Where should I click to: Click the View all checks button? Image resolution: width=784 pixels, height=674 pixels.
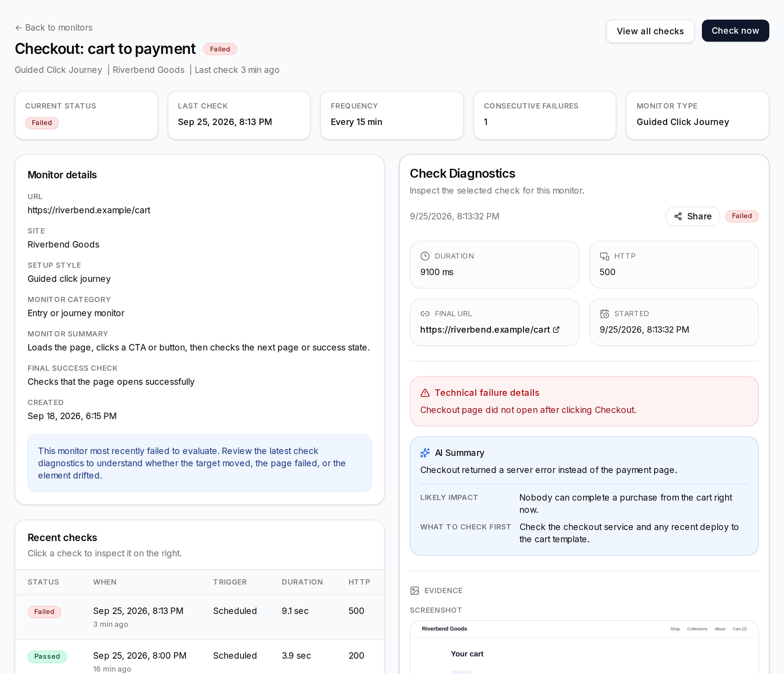(650, 31)
